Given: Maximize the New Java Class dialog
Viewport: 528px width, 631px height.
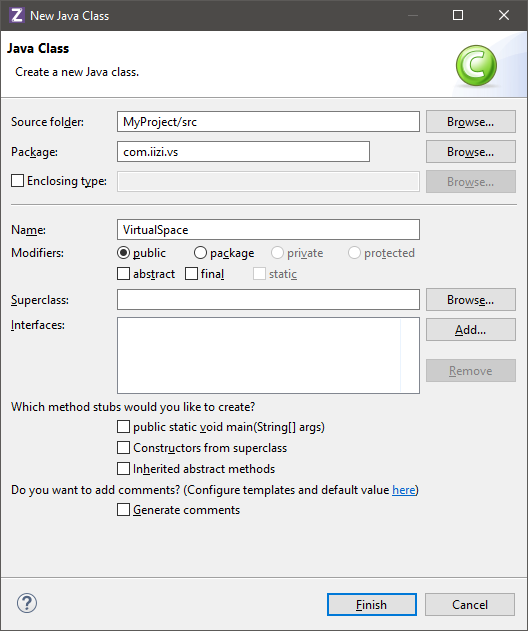Looking at the screenshot, I should pos(458,15).
